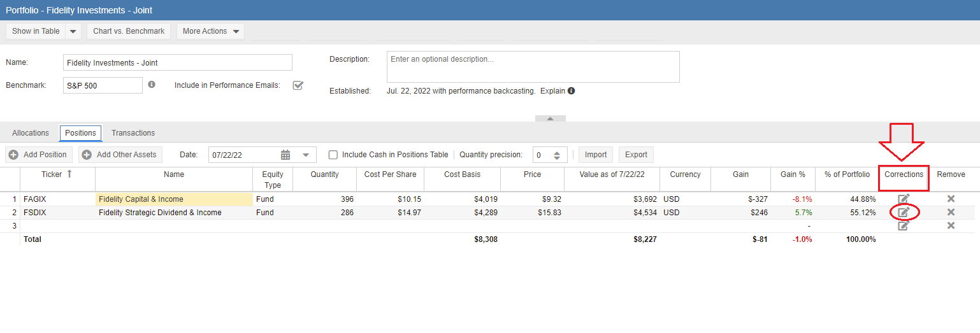Remove the FAGIX position with X icon
This screenshot has width=980, height=333.
(x=951, y=199)
